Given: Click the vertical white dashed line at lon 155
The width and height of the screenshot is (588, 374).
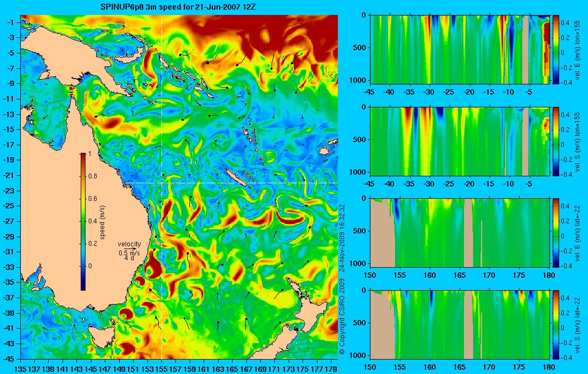Looking at the screenshot, I should coord(161,187).
